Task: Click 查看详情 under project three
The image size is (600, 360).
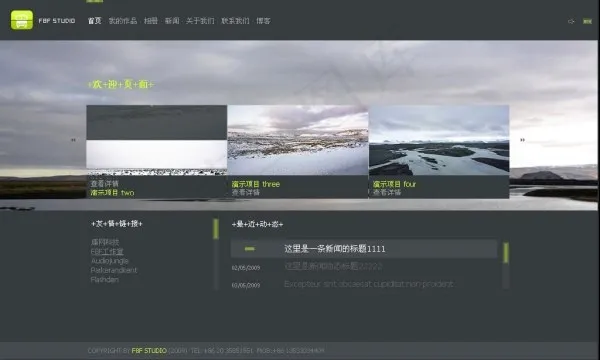Action: (246, 192)
